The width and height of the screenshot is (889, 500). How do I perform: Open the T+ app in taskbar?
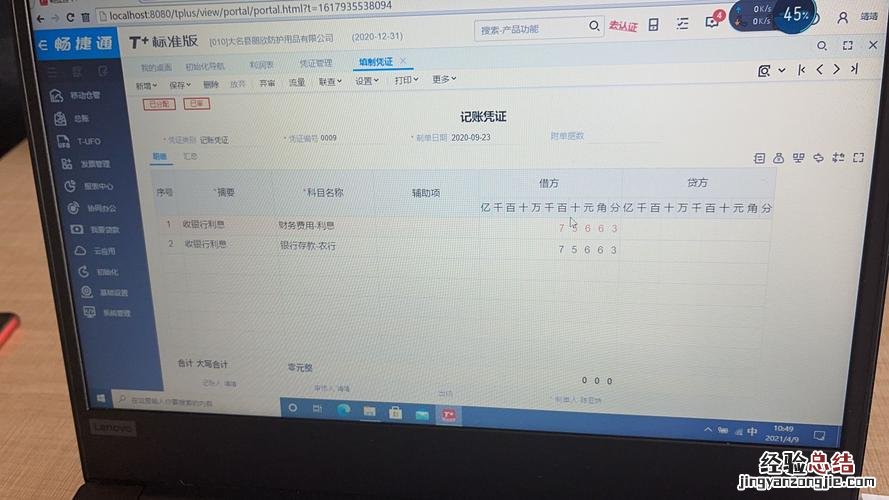448,415
